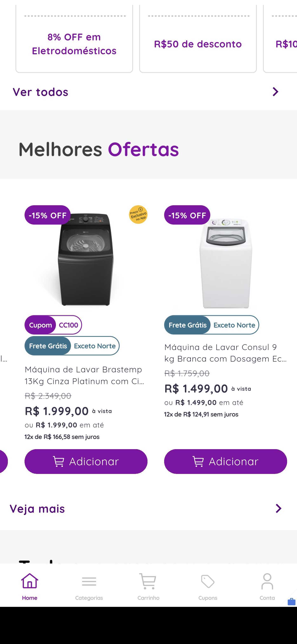This screenshot has height=644, width=297.
Task: Select the 8% OFF em Eletrodomésticos coupon
Action: [74, 44]
